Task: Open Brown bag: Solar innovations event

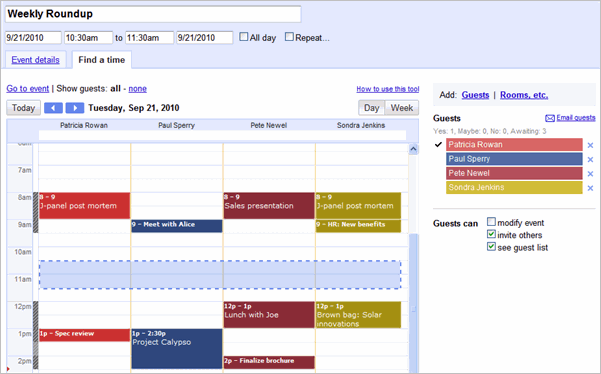Action: click(358, 315)
